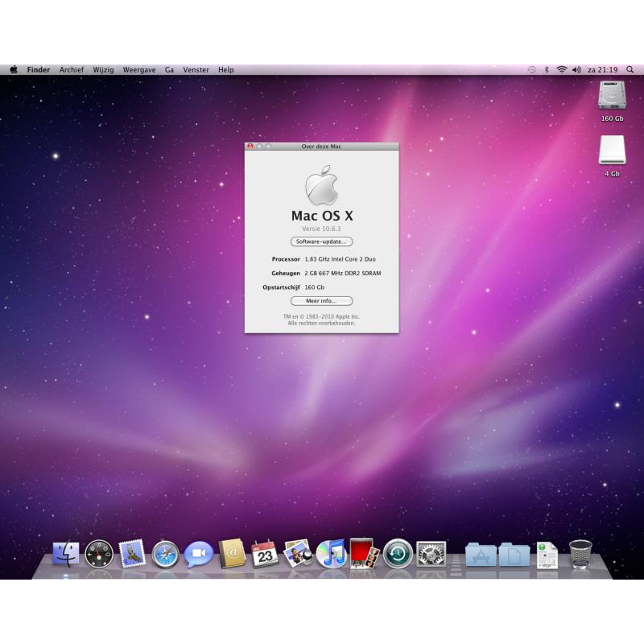
Task: Open System Preferences gear icon in Dock
Action: [431, 554]
